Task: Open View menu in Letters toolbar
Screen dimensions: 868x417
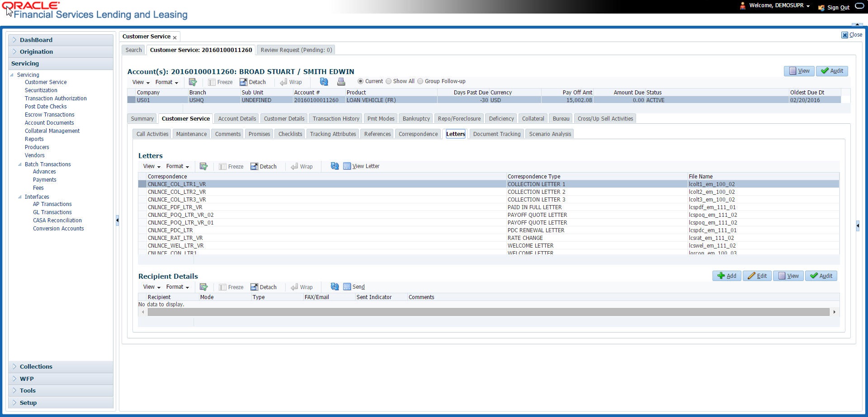Action: [151, 166]
